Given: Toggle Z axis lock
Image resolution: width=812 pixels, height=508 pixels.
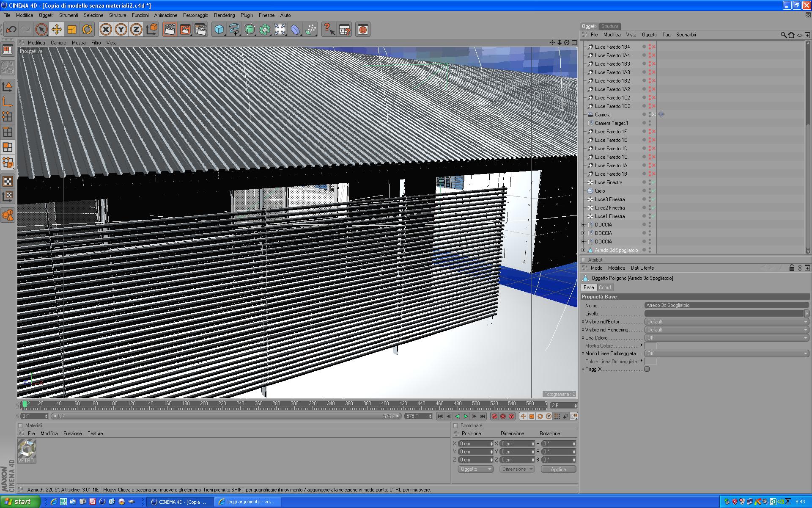Looking at the screenshot, I should click(136, 30).
